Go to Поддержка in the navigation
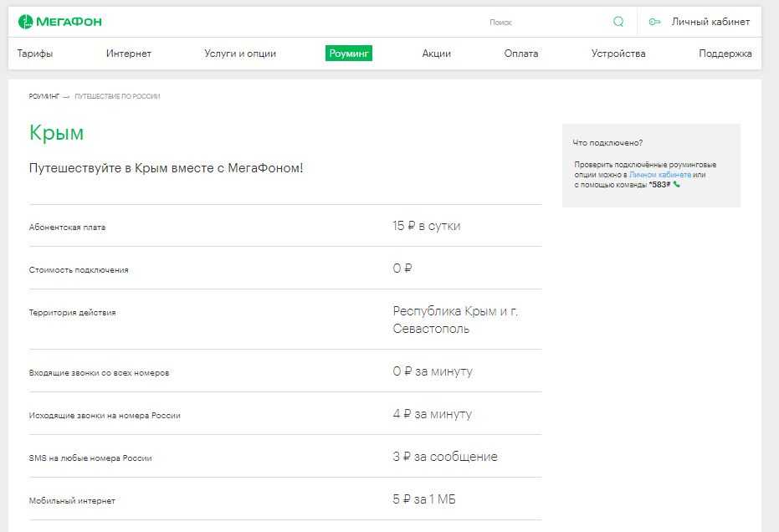 (725, 54)
